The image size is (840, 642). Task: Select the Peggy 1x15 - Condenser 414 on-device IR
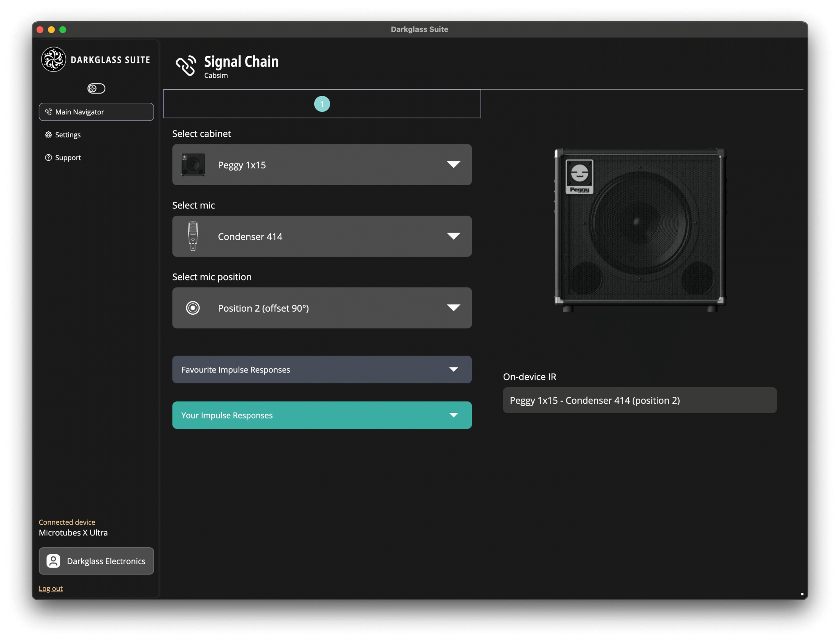640,400
